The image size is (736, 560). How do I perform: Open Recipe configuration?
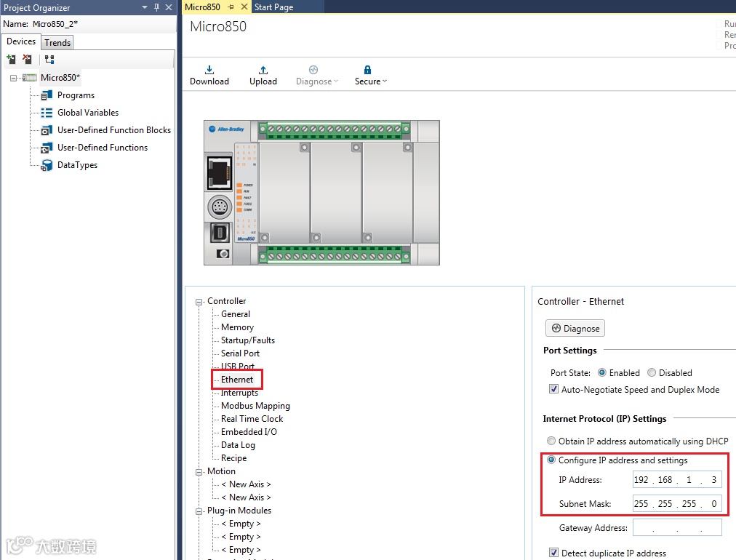[233, 458]
